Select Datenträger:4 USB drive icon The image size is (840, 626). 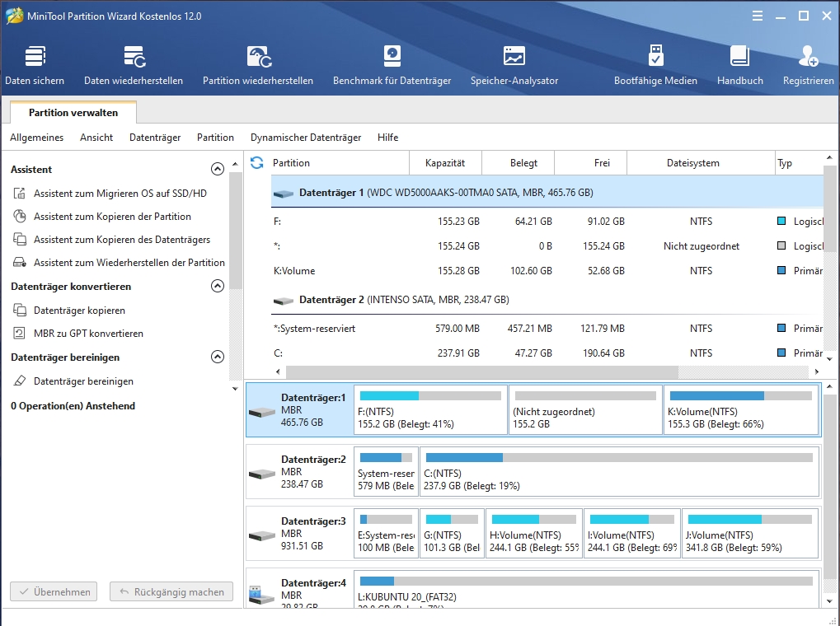click(x=262, y=595)
